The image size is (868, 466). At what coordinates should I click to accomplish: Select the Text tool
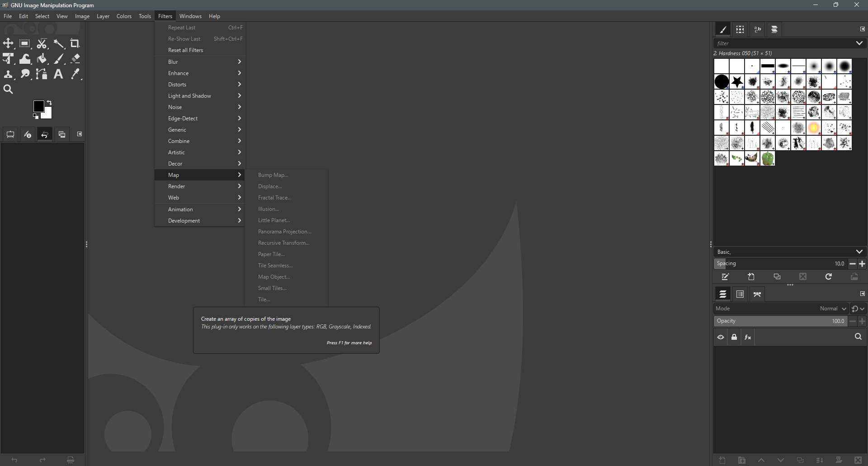(58, 74)
